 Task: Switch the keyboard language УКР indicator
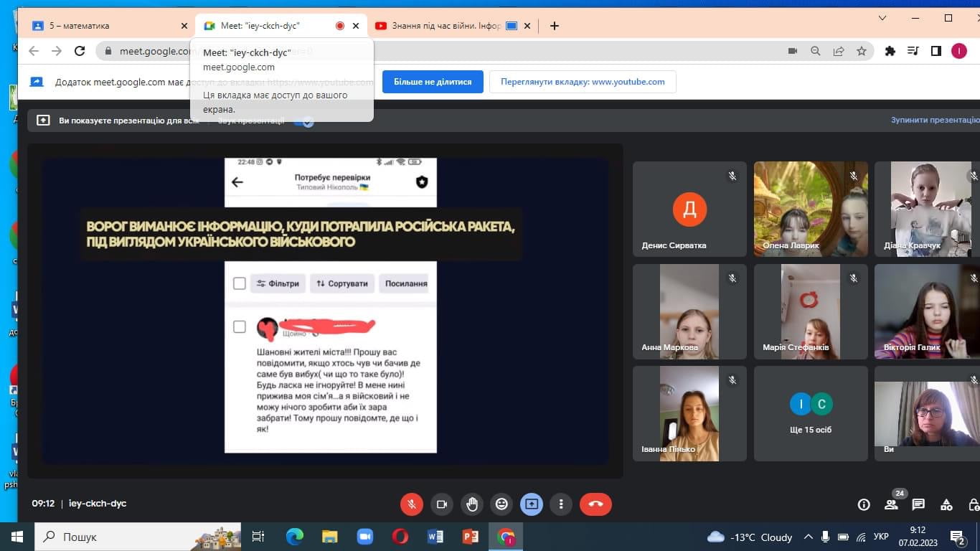tap(882, 537)
